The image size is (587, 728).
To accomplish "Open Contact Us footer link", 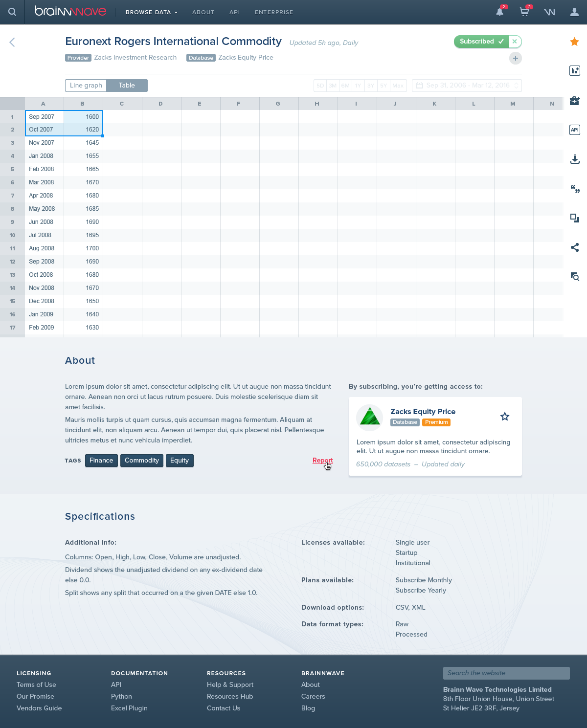I will (x=224, y=708).
